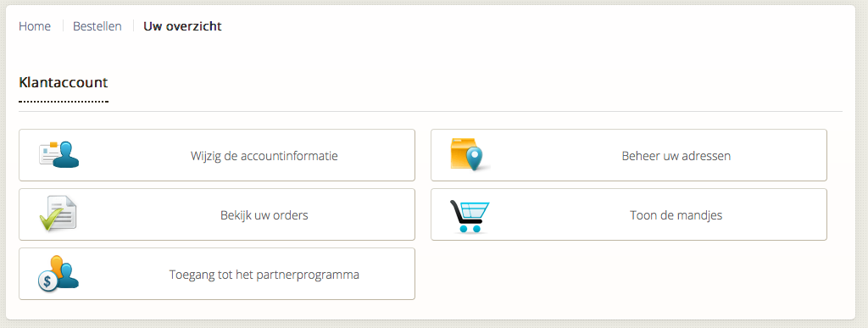The width and height of the screenshot is (868, 328).
Task: Go to the Home breadcrumb
Action: coord(35,26)
